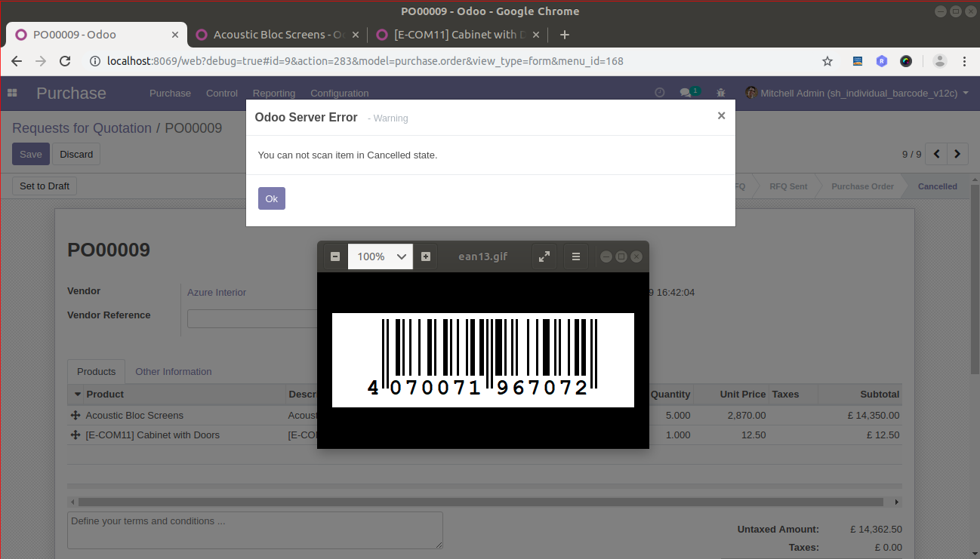Click the RFQ Sent status stage
Viewport: 980px width, 559px height.
(787, 186)
